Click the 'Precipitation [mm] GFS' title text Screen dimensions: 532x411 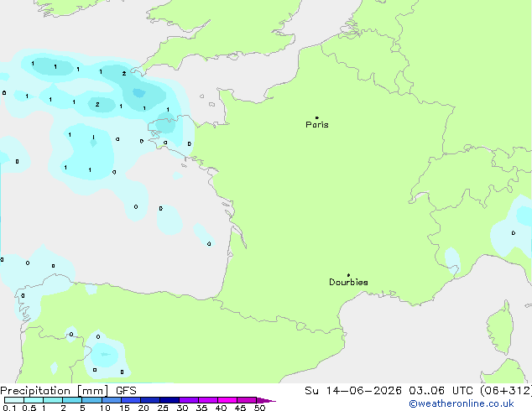[x=68, y=391]
